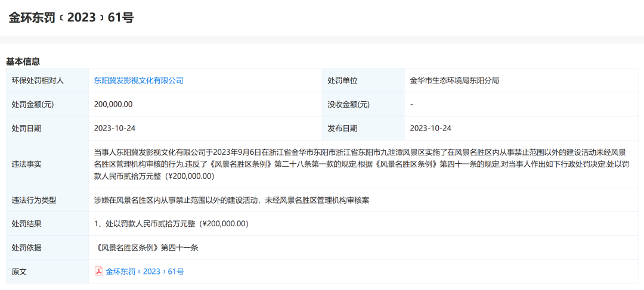Click the 200,000.00 penalty amount value
Screen dimensions: 644x290
[x=113, y=104]
